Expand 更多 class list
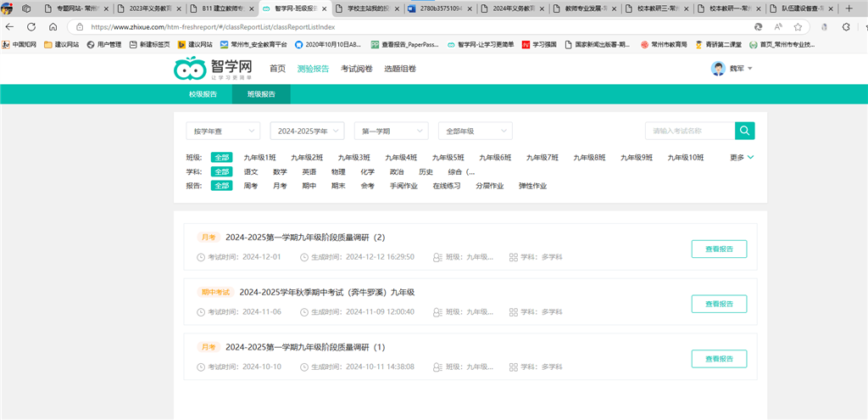The width and height of the screenshot is (868, 420). pyautogui.click(x=742, y=157)
